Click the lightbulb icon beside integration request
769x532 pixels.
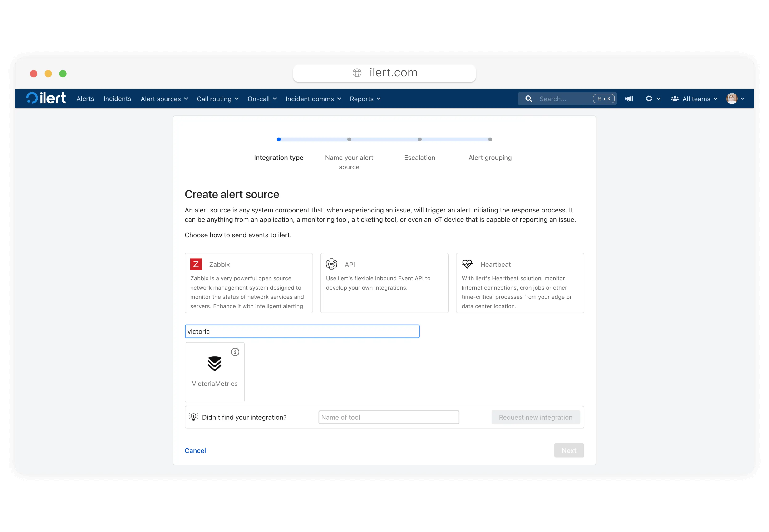tap(193, 417)
